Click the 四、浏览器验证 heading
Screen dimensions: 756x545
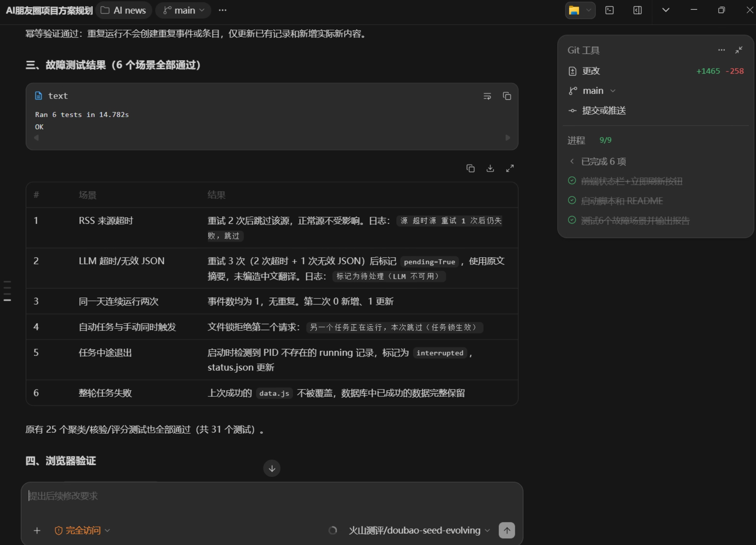click(61, 461)
